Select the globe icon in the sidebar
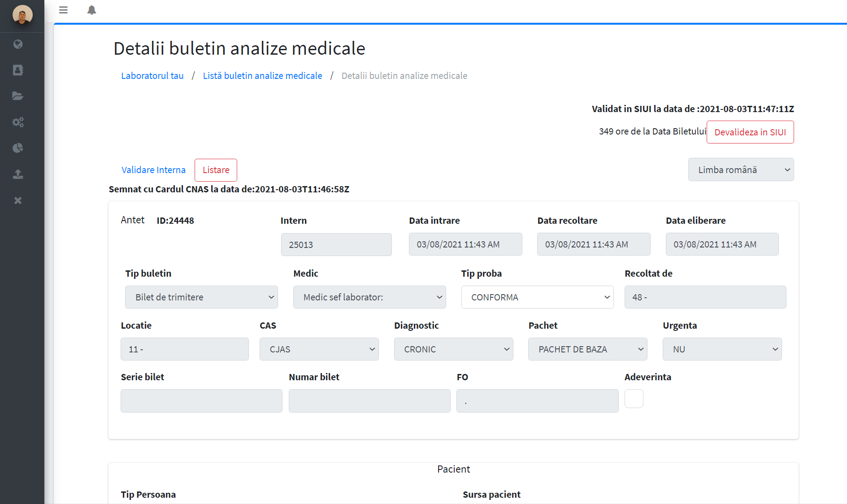This screenshot has width=847, height=504. [x=18, y=44]
